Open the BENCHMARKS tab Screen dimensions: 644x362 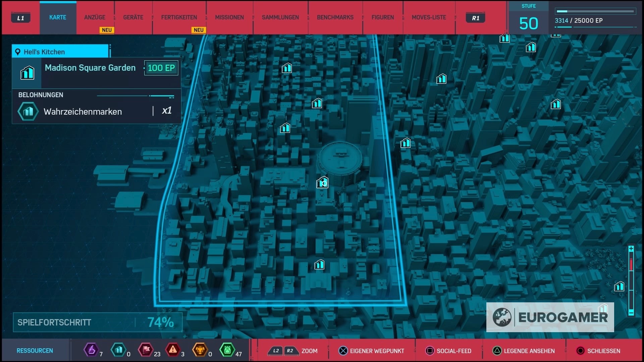pyautogui.click(x=335, y=17)
